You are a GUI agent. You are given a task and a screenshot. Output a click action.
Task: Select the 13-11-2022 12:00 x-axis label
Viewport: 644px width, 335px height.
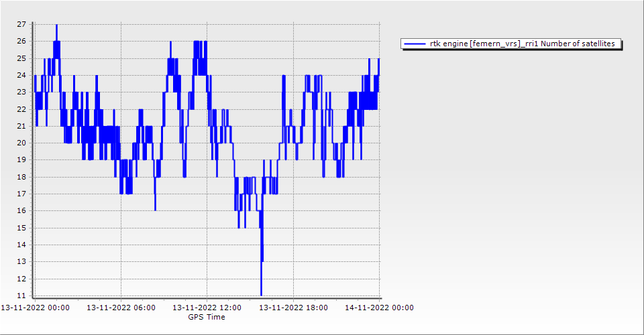pyautogui.click(x=207, y=308)
